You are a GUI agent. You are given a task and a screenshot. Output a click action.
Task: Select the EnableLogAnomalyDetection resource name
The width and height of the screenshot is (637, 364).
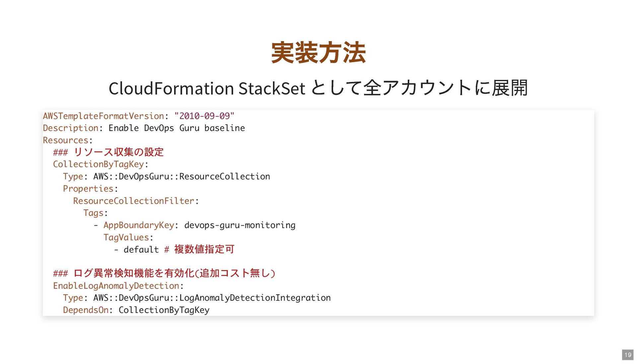click(116, 286)
